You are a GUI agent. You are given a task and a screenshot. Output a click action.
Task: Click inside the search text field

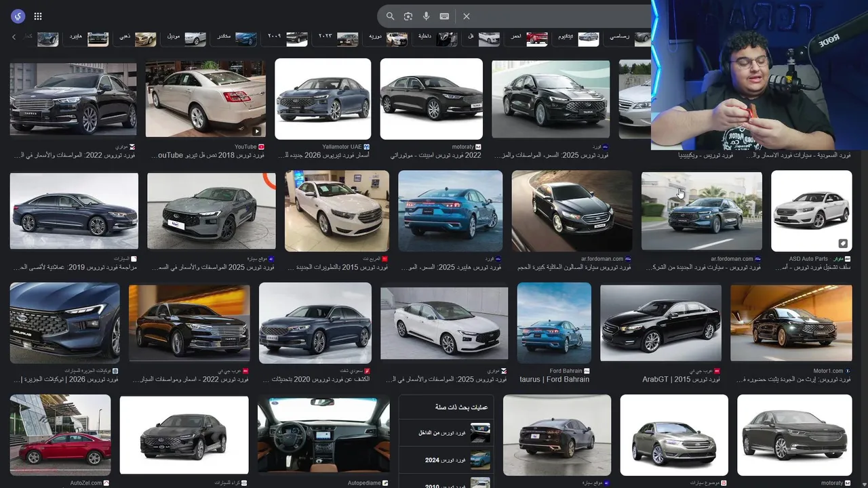563,16
